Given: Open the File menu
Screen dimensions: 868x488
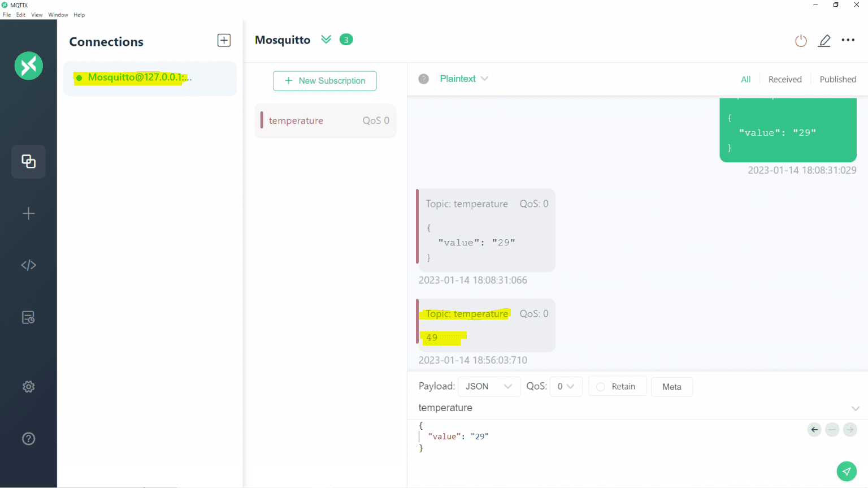Looking at the screenshot, I should (7, 15).
